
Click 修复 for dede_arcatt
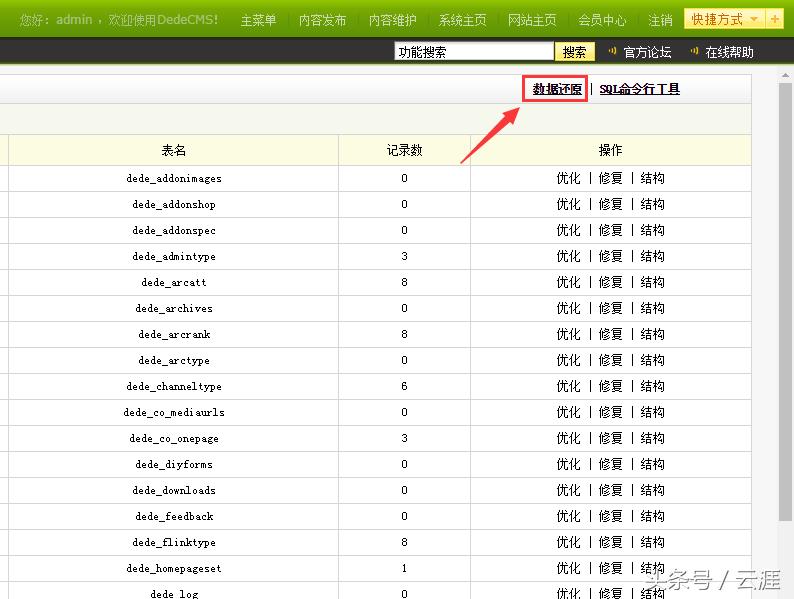[610, 282]
